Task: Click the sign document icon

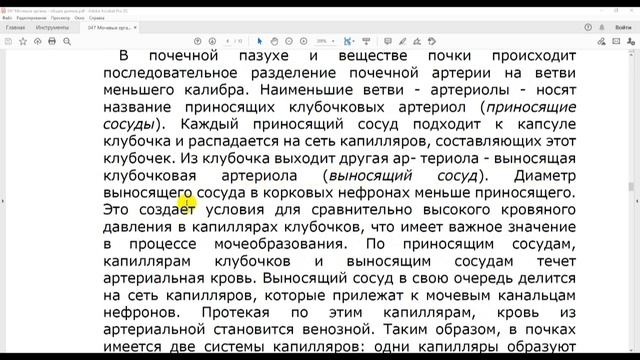Action: pyautogui.click(x=417, y=41)
